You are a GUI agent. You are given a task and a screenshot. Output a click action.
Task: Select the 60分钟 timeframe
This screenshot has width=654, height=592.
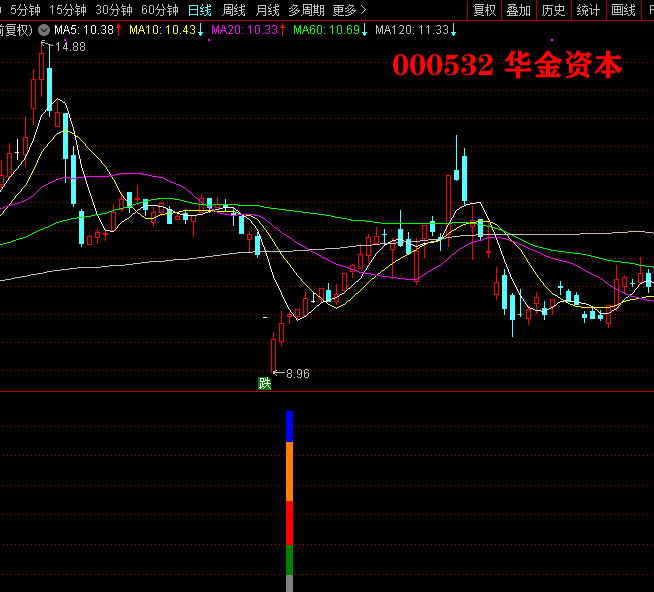(x=159, y=10)
